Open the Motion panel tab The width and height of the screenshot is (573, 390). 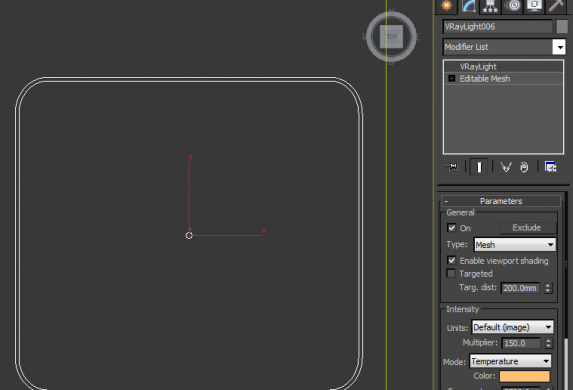click(513, 6)
